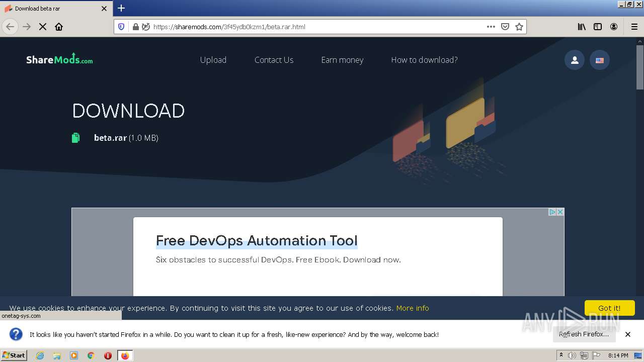Image resolution: width=644 pixels, height=362 pixels.
Task: Open the Firefox Account menu
Action: [x=614, y=27]
